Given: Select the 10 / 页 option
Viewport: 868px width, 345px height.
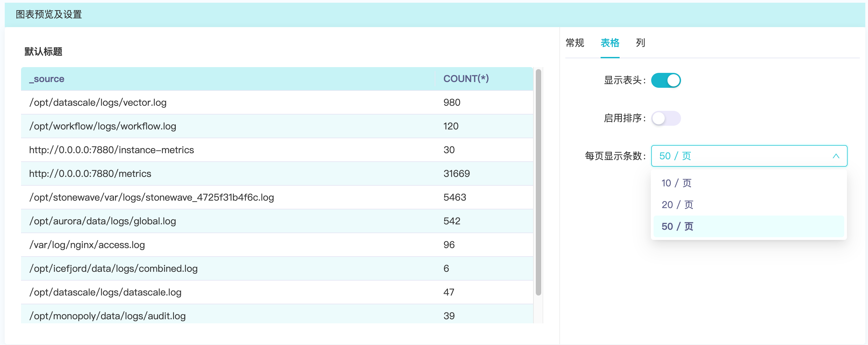Looking at the screenshot, I should pos(749,183).
